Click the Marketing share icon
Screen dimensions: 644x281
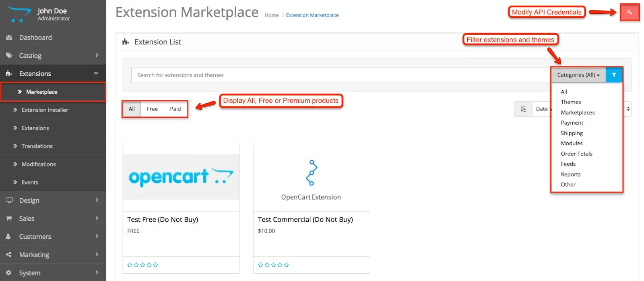[9, 255]
